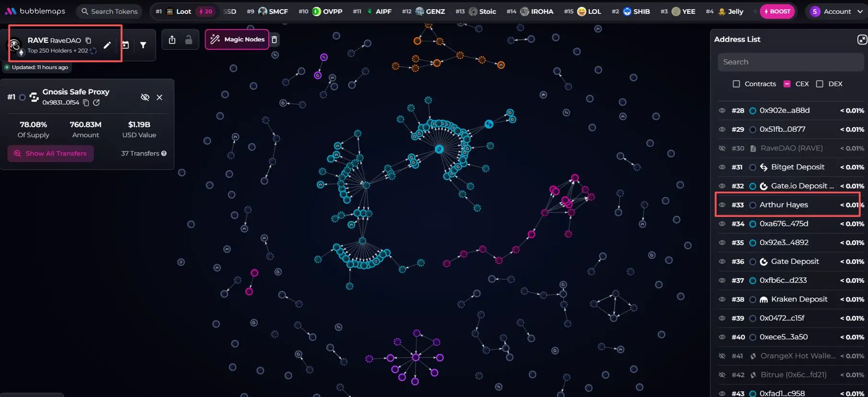Hide Arthur Hayes address with eye icon
Screen dimensions: 868x397
(x=722, y=205)
